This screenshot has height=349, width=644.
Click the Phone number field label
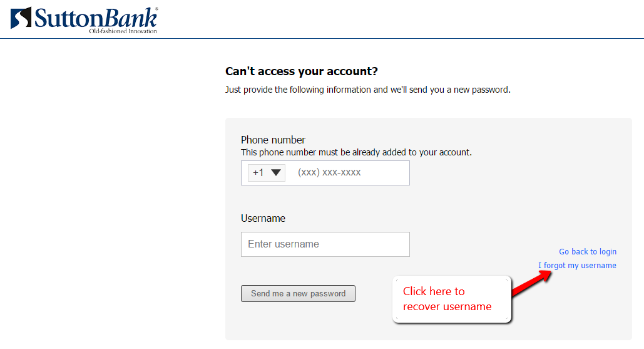pyautogui.click(x=273, y=140)
